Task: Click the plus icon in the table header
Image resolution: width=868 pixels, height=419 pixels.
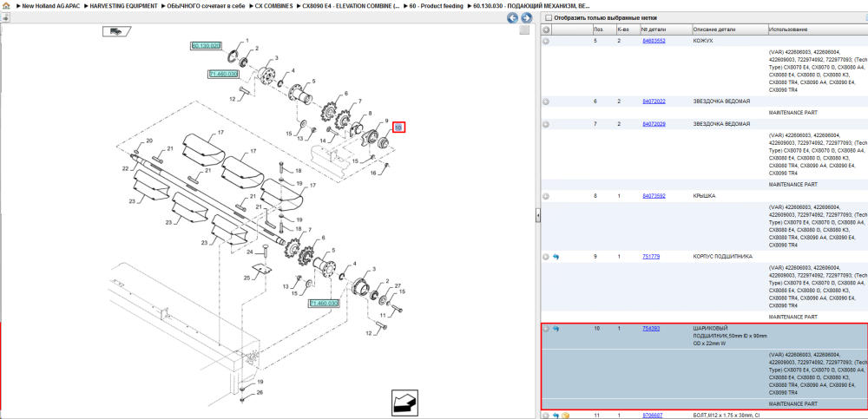Action: [546, 29]
